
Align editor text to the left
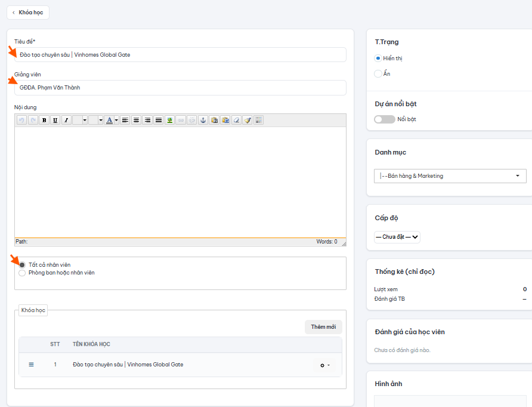click(125, 120)
